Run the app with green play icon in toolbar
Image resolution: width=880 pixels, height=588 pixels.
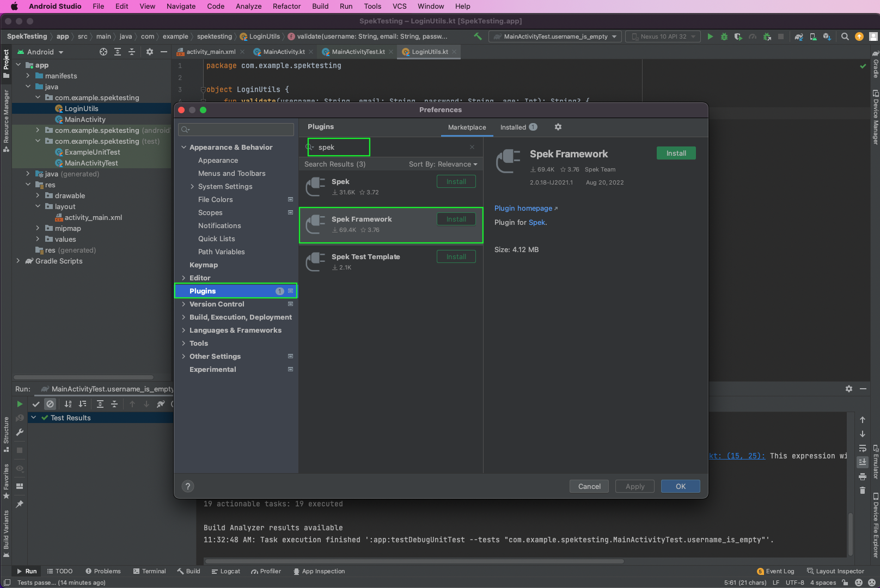coord(710,36)
